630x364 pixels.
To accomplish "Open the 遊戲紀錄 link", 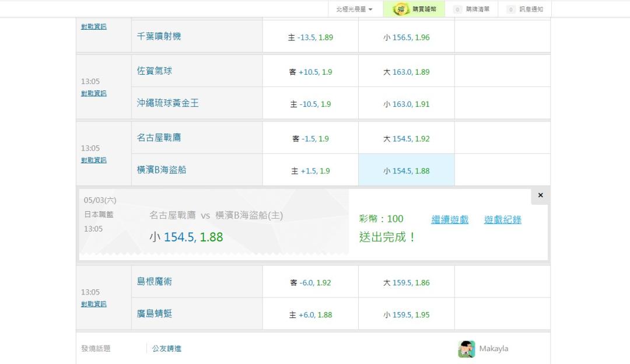I will coord(502,220).
